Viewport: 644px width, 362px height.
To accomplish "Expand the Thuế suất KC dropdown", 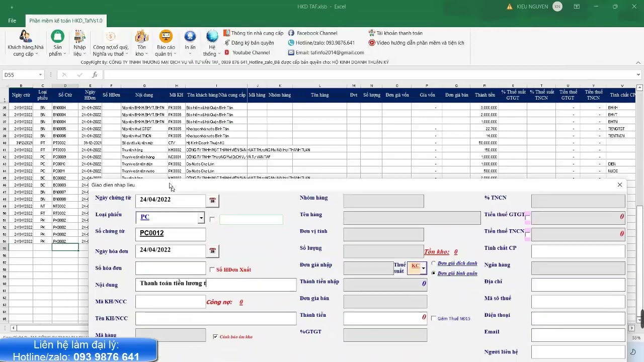I will (x=423, y=268).
